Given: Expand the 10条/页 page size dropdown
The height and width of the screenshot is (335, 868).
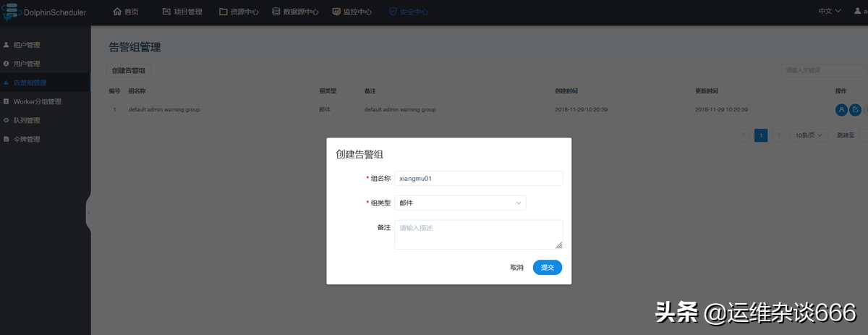Looking at the screenshot, I should [810, 135].
